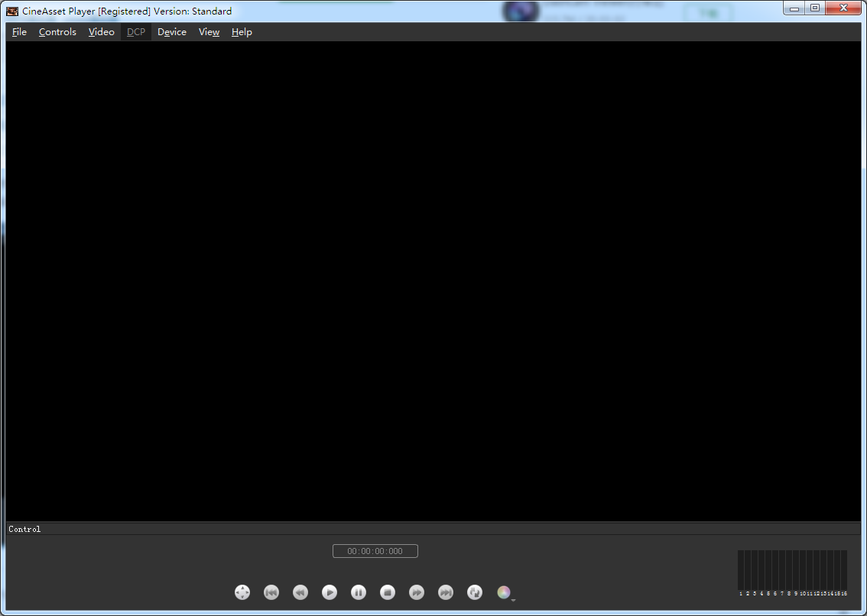Skip to next track button
Screen dimensions: 867x616
coord(446,592)
